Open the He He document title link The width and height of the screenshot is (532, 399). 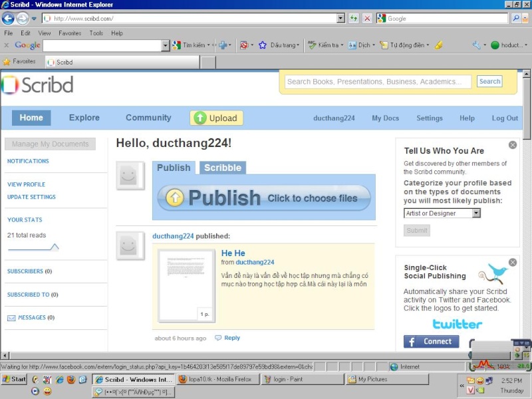(233, 253)
